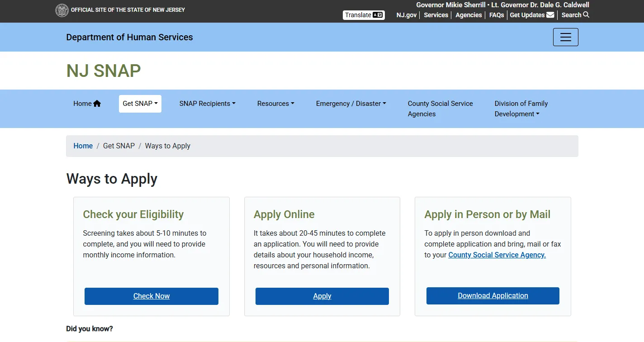Click Get Updates with envelope icon
The height and width of the screenshot is (342, 644).
(x=532, y=15)
